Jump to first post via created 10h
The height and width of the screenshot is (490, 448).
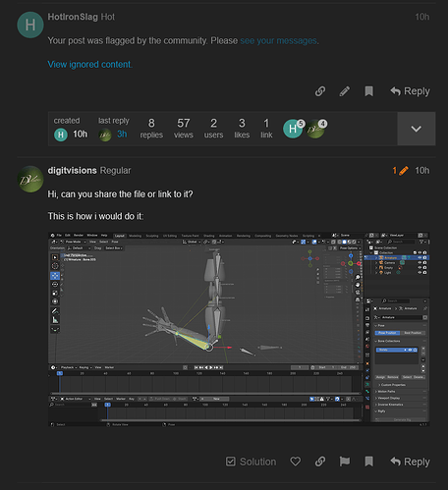tap(81, 135)
